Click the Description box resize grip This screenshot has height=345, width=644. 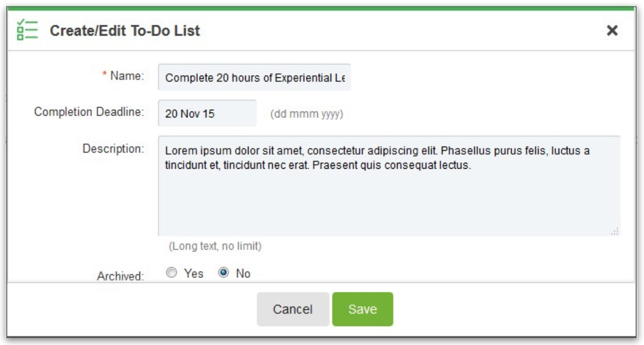point(615,231)
